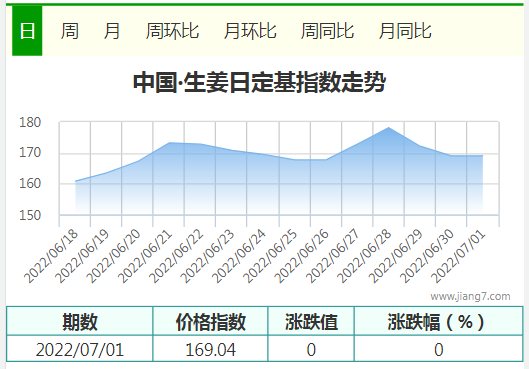Click price index value 169.04
This screenshot has width=529, height=369.
211,349
